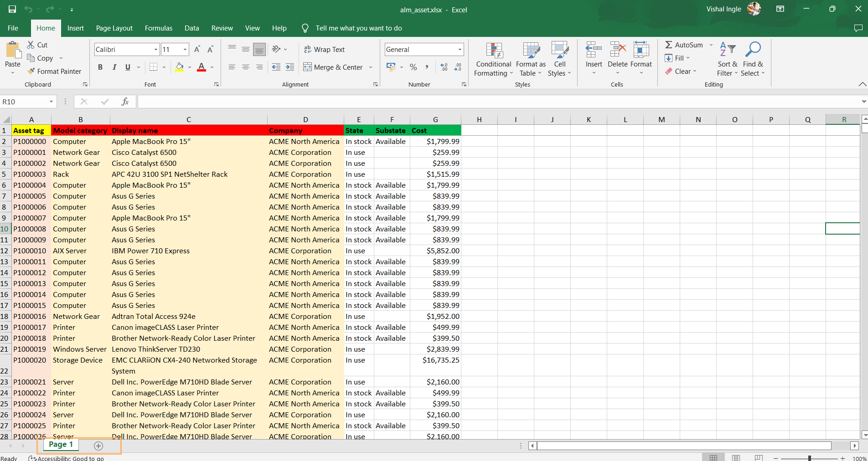Click Decrease Decimal icon
This screenshot has height=461, width=868.
458,67
